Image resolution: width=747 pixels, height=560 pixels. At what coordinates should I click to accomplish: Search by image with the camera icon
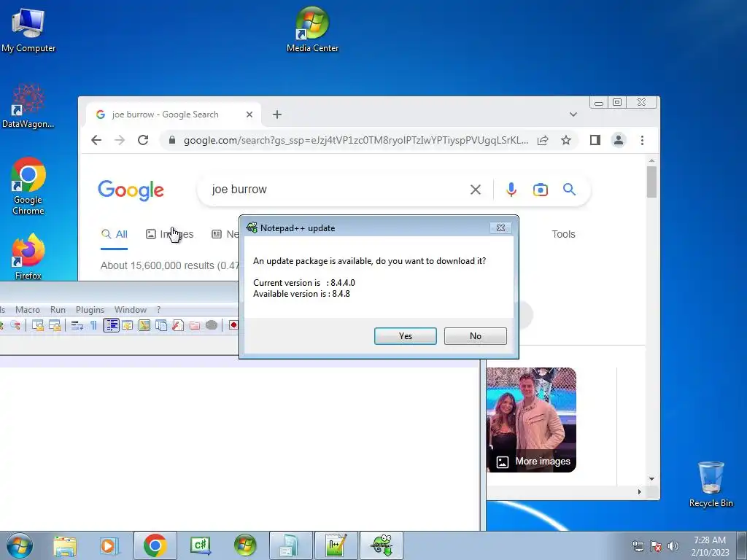click(541, 190)
